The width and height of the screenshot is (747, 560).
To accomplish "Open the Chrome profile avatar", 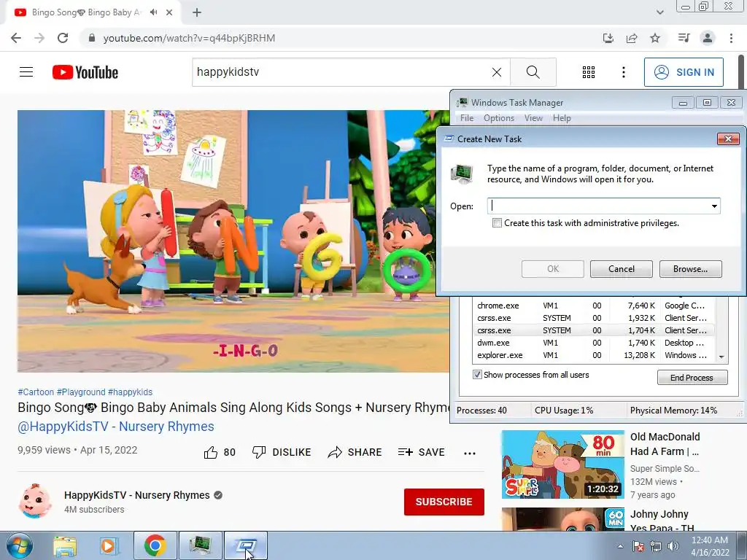I will pyautogui.click(x=708, y=38).
